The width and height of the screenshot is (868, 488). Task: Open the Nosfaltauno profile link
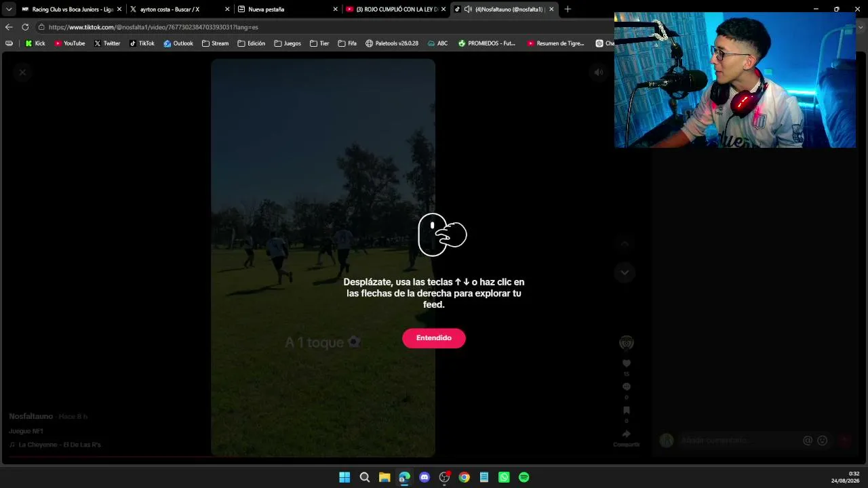click(x=31, y=416)
